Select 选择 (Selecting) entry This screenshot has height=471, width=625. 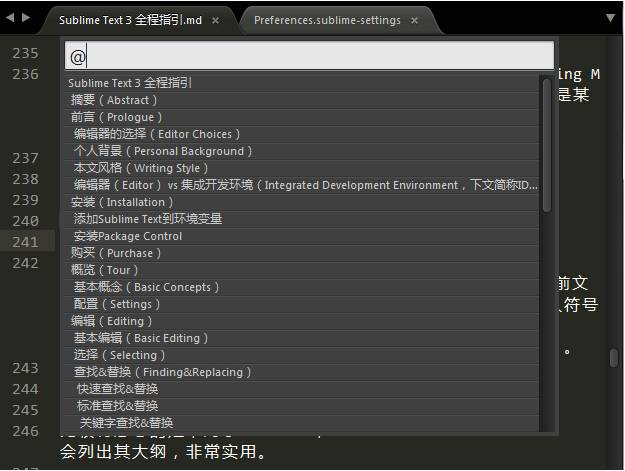pos(301,355)
